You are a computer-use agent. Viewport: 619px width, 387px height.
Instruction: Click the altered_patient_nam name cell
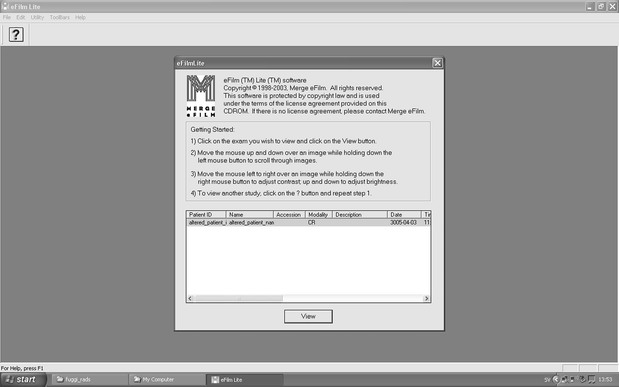[x=251, y=223]
